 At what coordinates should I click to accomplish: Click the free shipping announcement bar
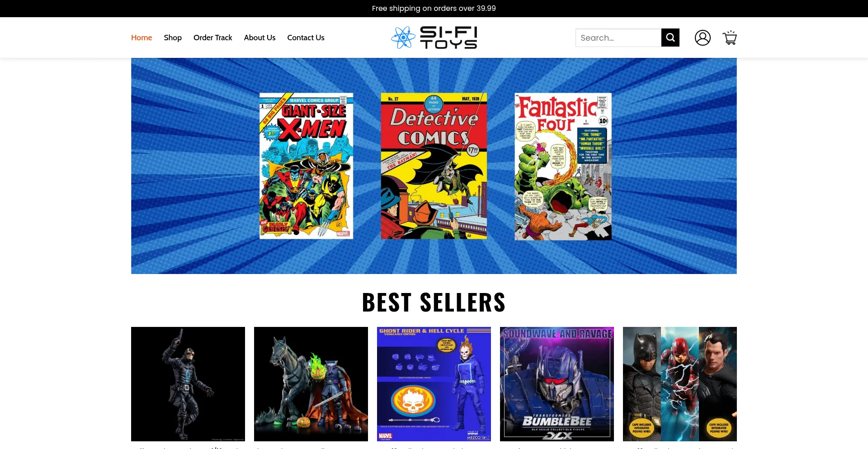pyautogui.click(x=434, y=9)
